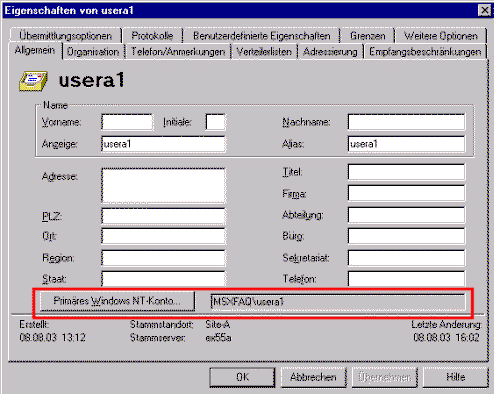This screenshot has height=394, width=494.
Task: Open Benutzerdefinierte Eigenschaften tab
Action: pos(262,36)
